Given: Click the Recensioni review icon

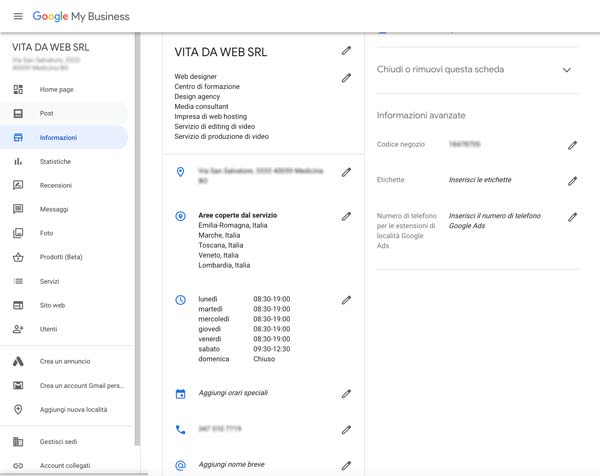Looking at the screenshot, I should click(x=18, y=185).
